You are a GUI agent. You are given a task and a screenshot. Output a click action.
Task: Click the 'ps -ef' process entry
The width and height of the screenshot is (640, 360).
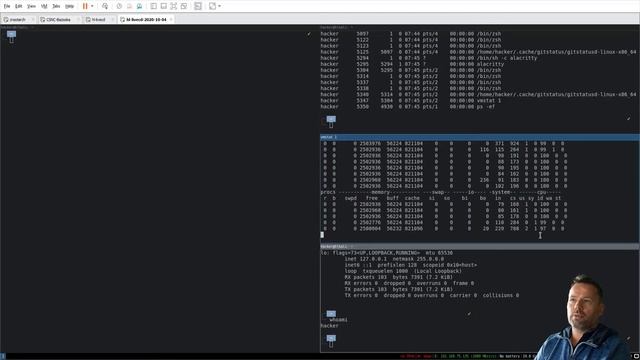pos(486,107)
